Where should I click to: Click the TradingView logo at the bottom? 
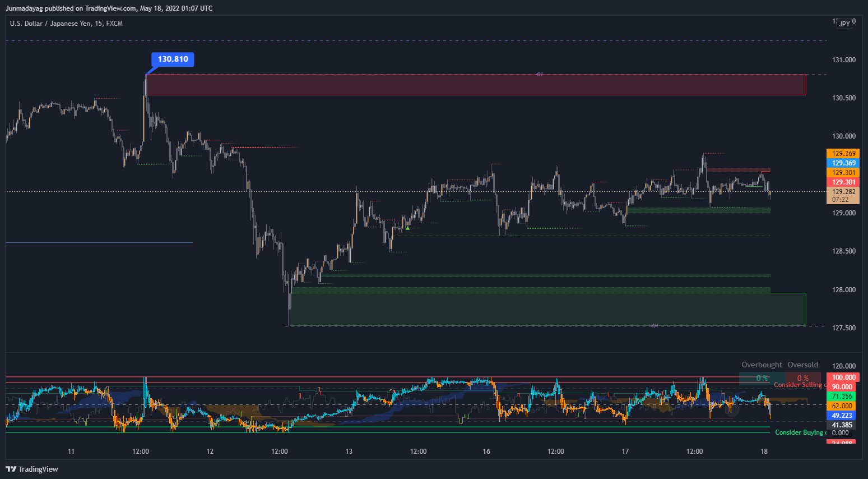coord(32,469)
